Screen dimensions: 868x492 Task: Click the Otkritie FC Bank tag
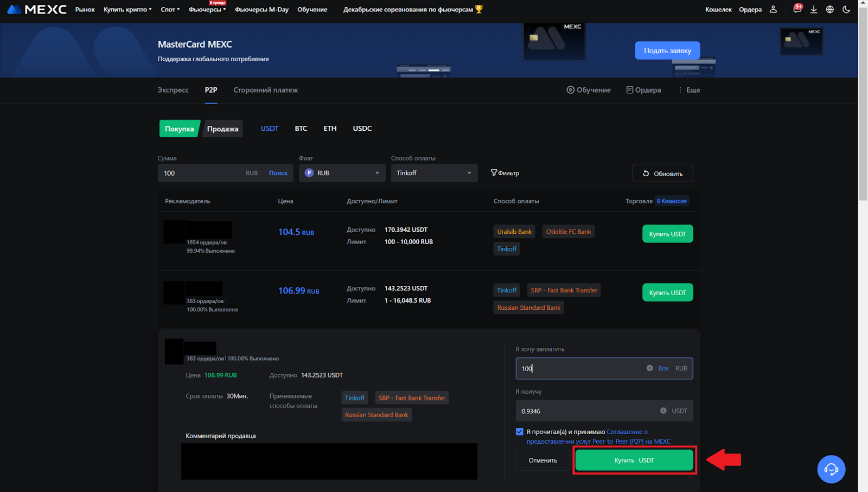click(x=569, y=232)
